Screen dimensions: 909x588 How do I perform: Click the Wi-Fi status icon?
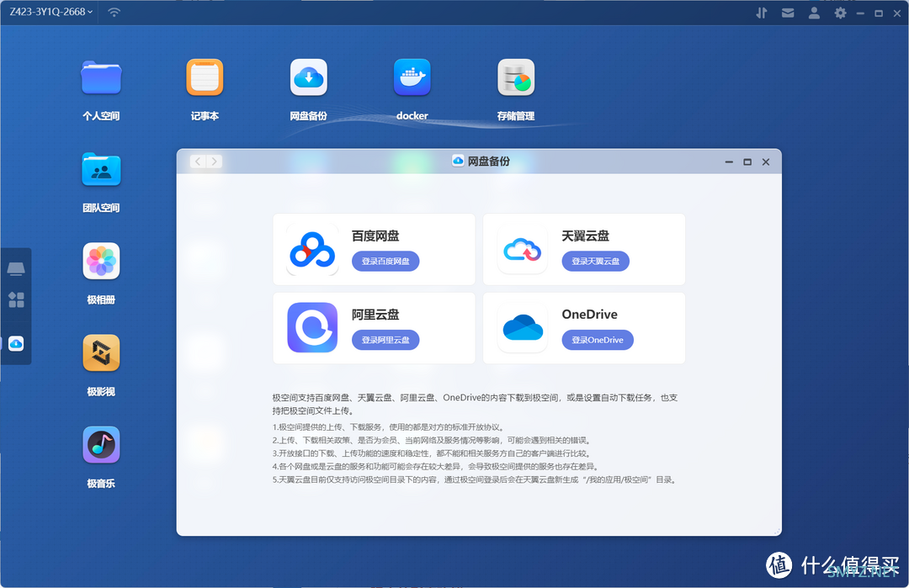click(114, 12)
